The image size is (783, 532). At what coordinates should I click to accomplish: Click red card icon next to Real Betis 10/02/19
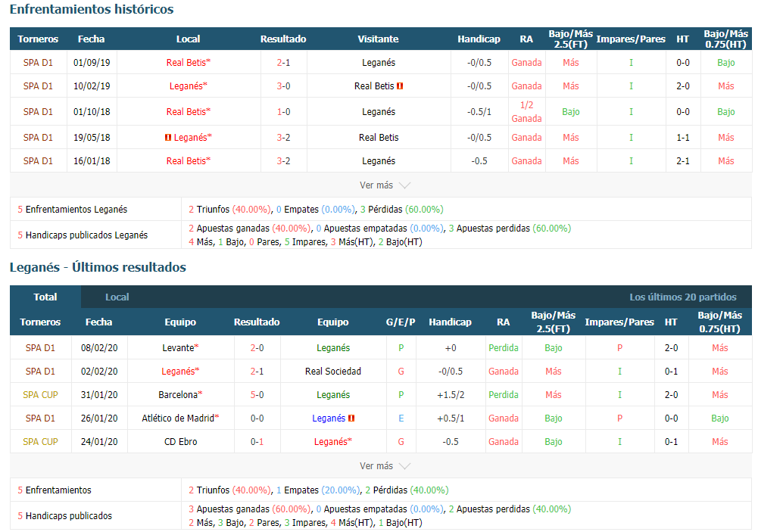pyautogui.click(x=400, y=86)
